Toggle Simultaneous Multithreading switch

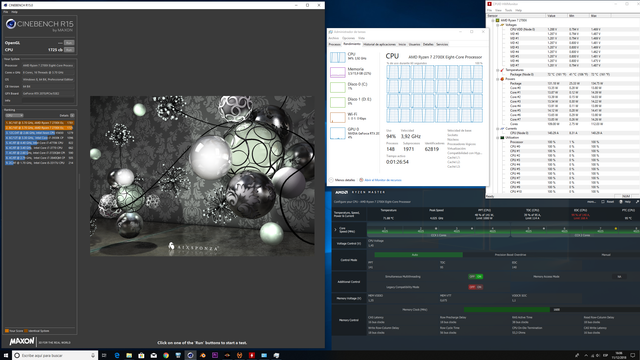point(476,276)
